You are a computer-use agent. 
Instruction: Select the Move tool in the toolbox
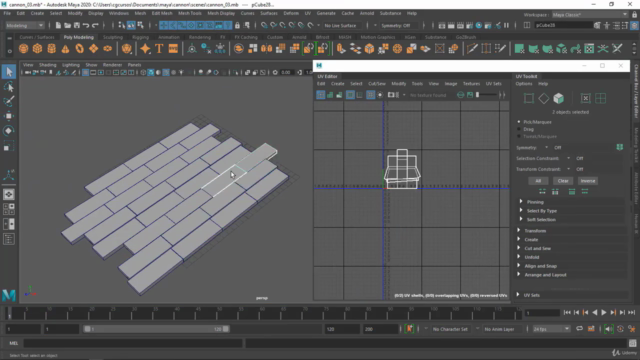9,116
